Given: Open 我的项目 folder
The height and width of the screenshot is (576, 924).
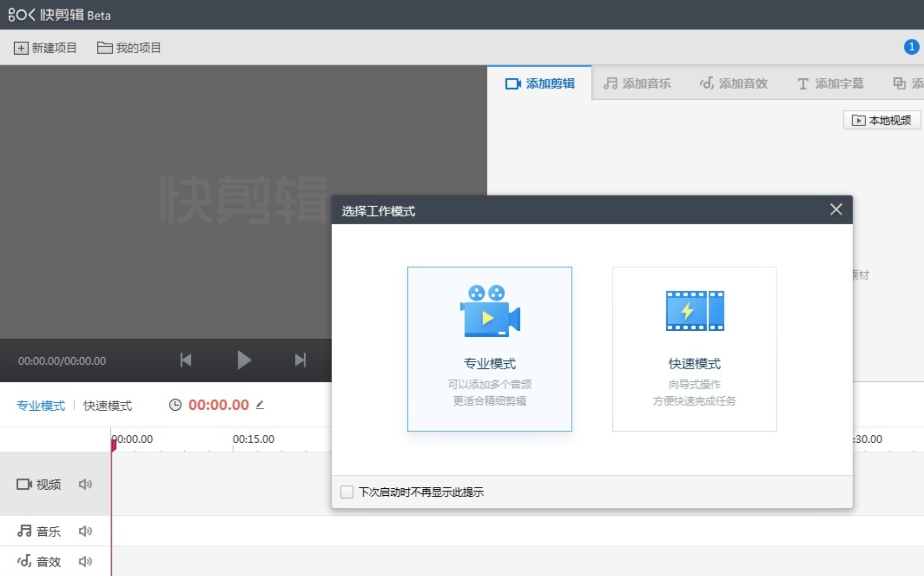Looking at the screenshot, I should 129,48.
